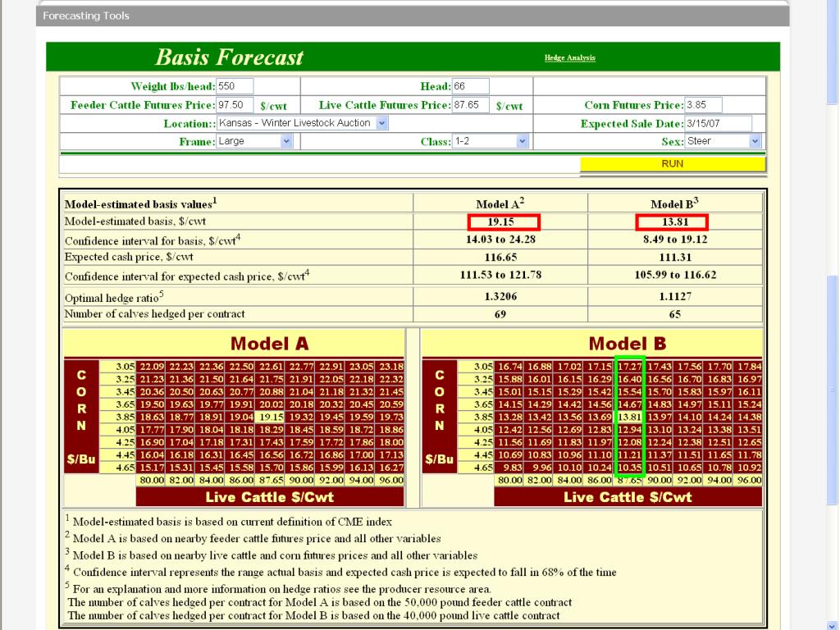The height and width of the screenshot is (630, 840).
Task: Click the Model A table heading
Action: point(269,344)
